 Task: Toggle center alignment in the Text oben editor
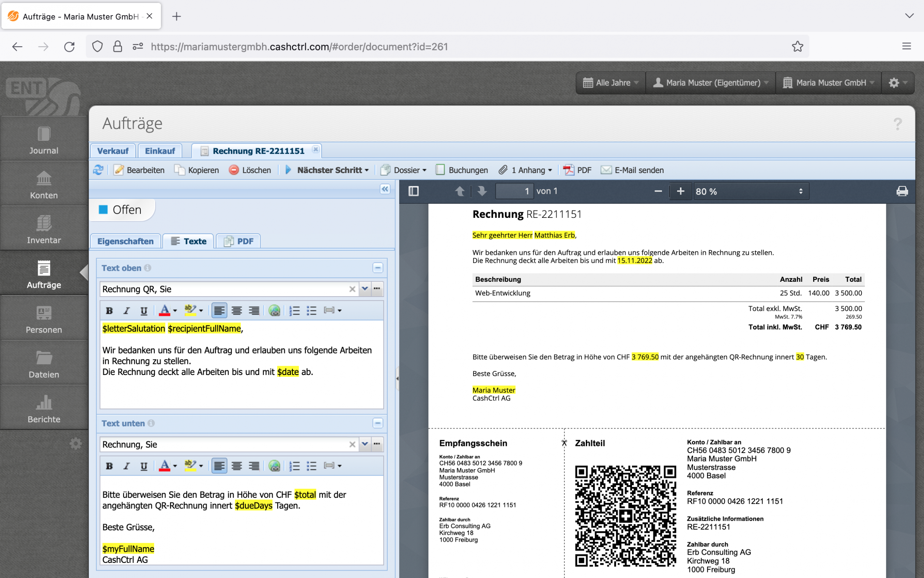tap(237, 310)
